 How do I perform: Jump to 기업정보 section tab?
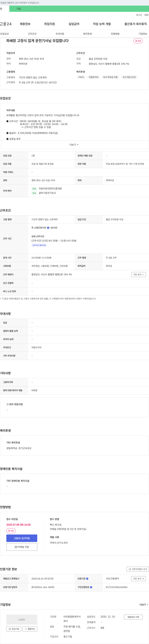click(x=143, y=34)
